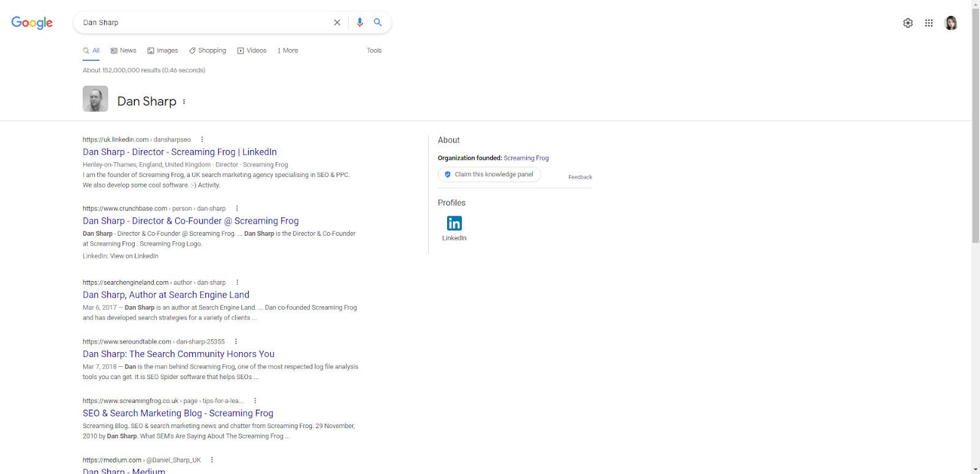Viewport: 980px width, 474px height.
Task: Open the three-dot menu for screamingfrog.co.uk result
Action: pyautogui.click(x=255, y=401)
